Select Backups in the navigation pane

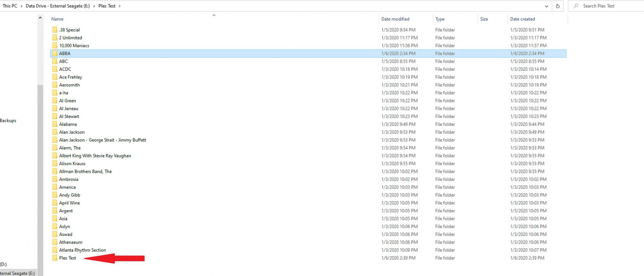click(x=8, y=120)
